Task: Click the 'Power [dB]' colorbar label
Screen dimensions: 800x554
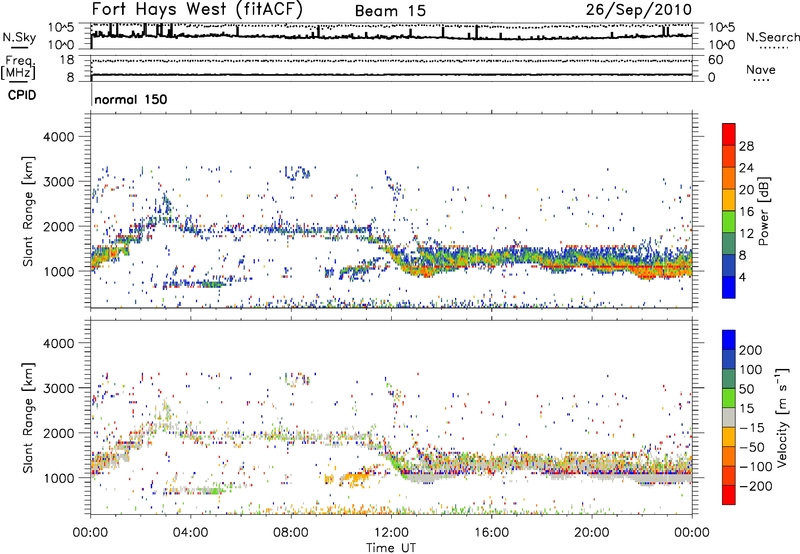Action: click(764, 211)
